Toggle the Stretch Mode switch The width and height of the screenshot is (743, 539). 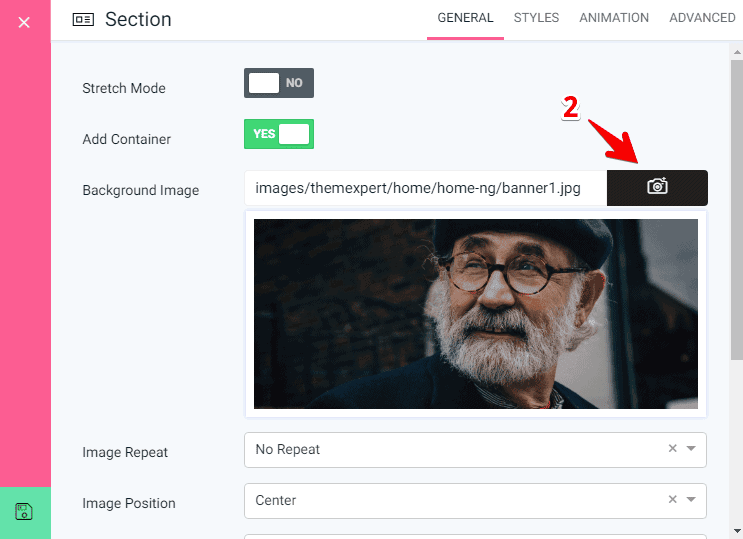279,83
